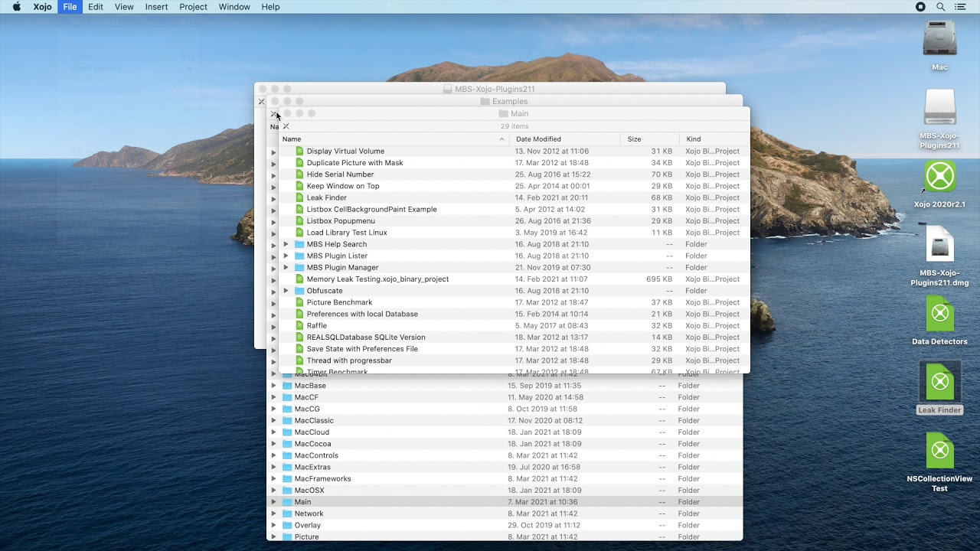Viewport: 980px width, 551px height.
Task: Open the Xojo application menu
Action: click(42, 7)
